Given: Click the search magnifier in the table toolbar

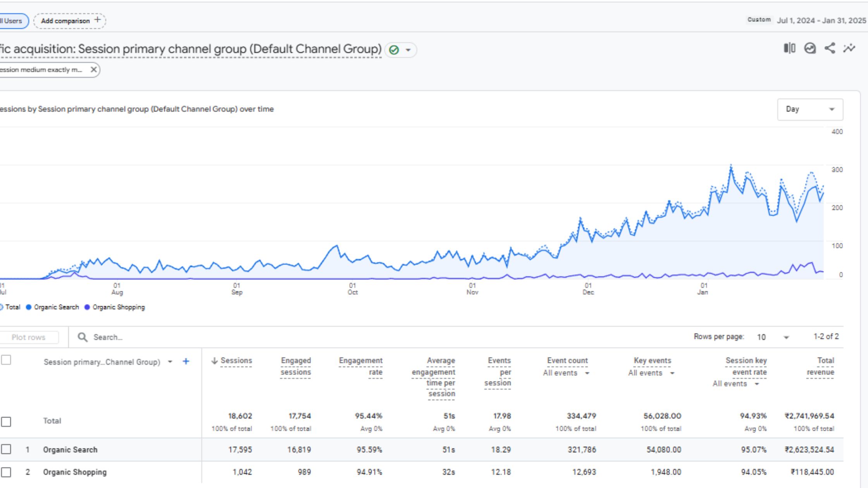Looking at the screenshot, I should pos(83,337).
